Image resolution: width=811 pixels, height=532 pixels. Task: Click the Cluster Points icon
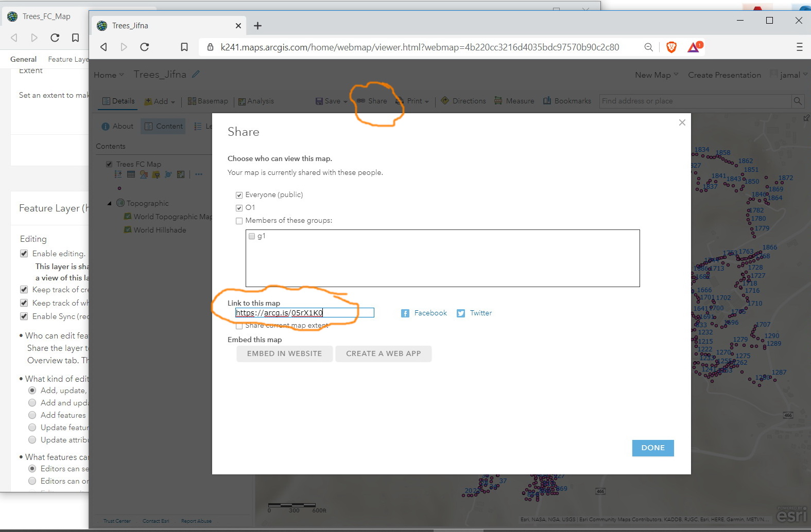click(x=168, y=174)
